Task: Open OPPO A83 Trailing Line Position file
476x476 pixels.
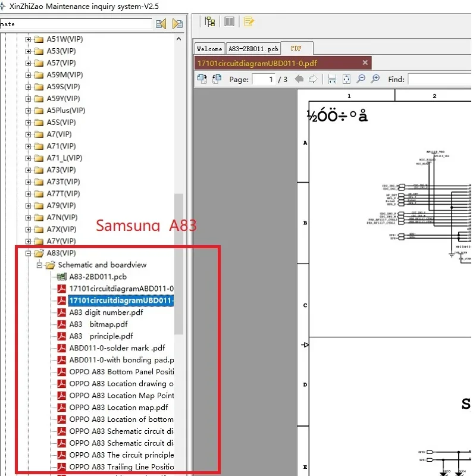Action: 121,466
